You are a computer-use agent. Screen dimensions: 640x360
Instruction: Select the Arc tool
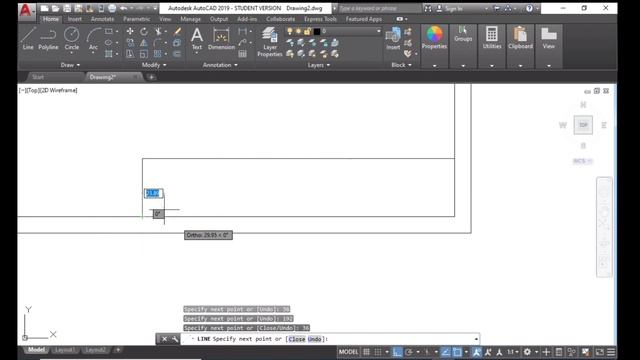tap(93, 38)
